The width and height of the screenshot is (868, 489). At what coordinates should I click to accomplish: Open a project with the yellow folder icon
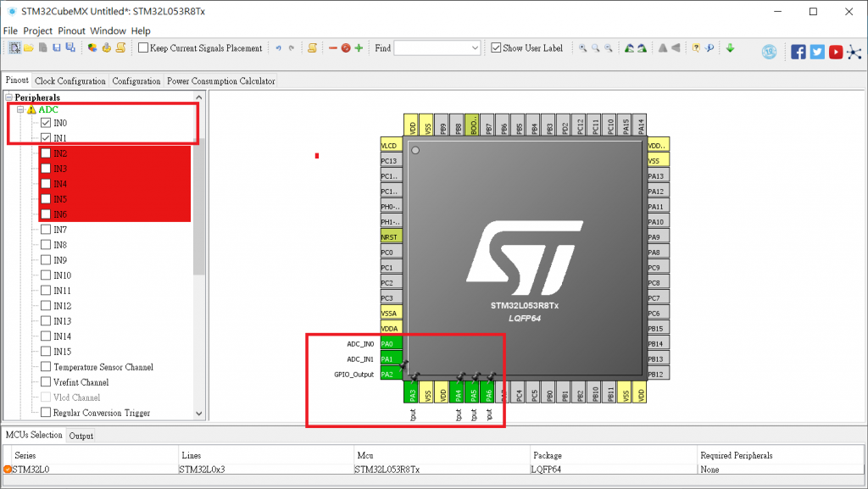pyautogui.click(x=29, y=48)
